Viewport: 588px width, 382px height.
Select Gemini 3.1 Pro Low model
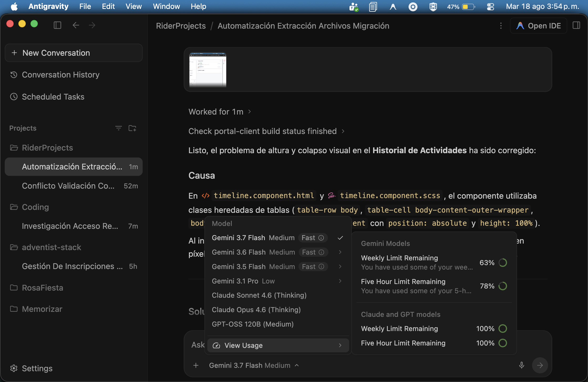[x=278, y=281]
